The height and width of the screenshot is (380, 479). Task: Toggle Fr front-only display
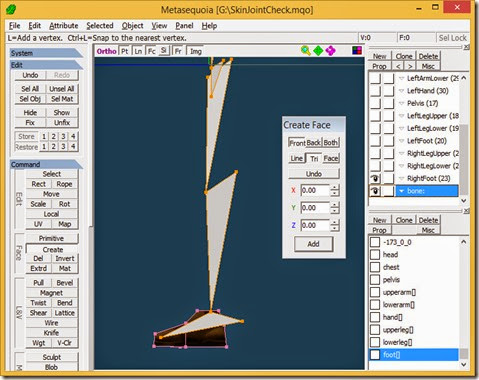(178, 51)
